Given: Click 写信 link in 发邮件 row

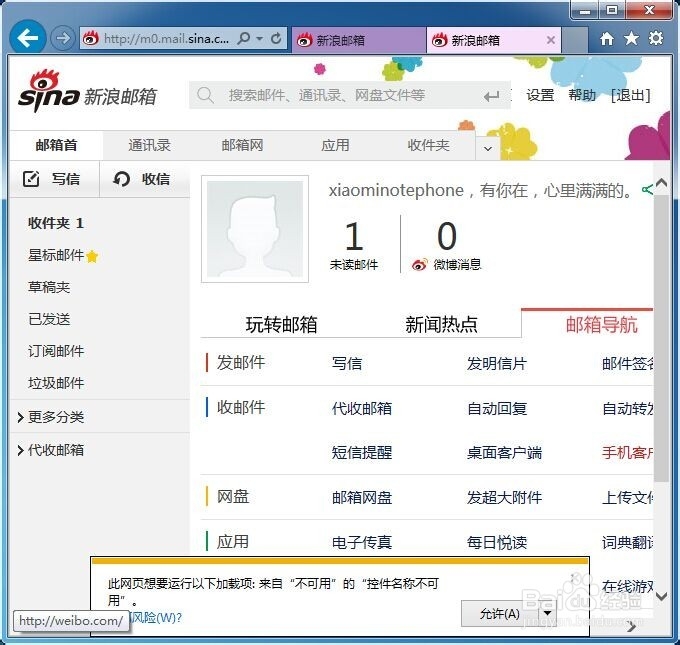Looking at the screenshot, I should coord(347,363).
